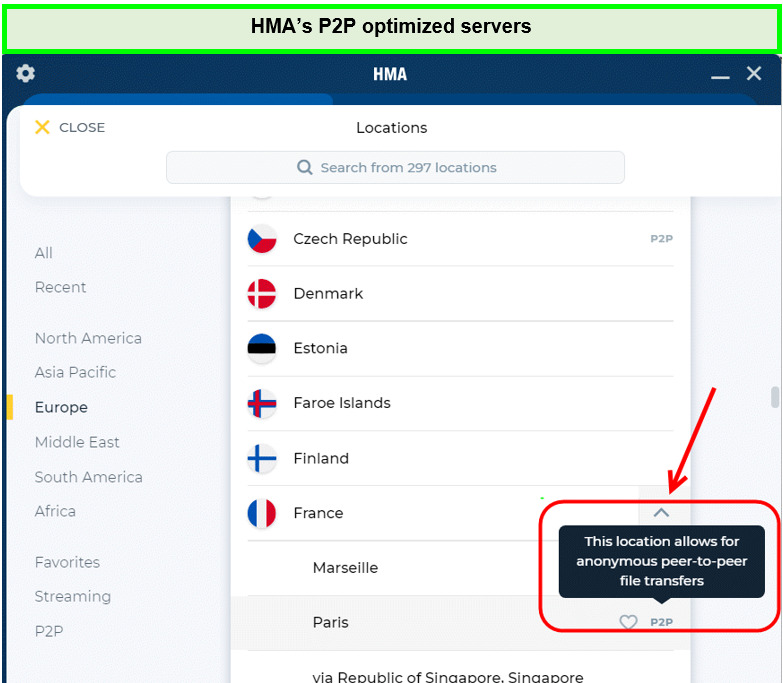This screenshot has width=783, height=683.
Task: Open the Recent locations filter
Action: point(60,287)
